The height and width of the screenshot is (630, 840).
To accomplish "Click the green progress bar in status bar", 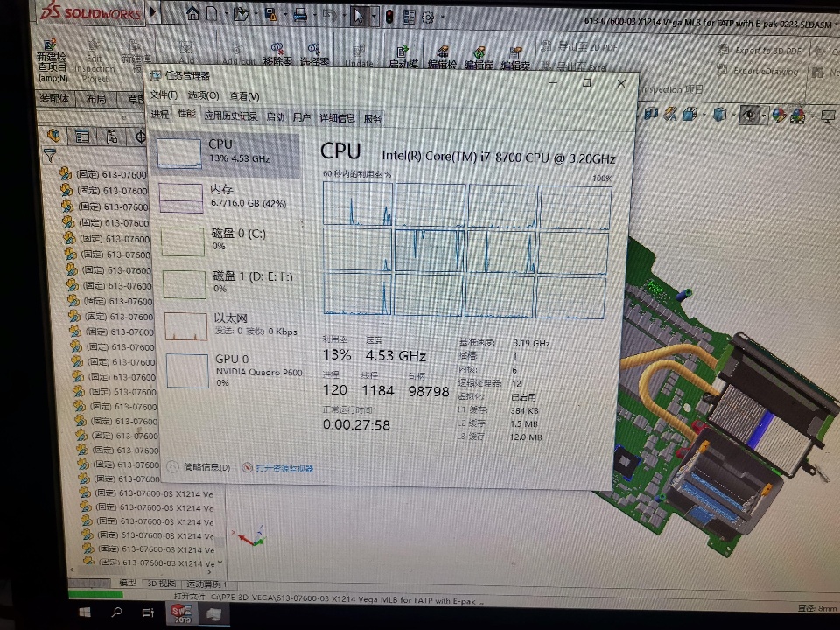I will [x=95, y=594].
